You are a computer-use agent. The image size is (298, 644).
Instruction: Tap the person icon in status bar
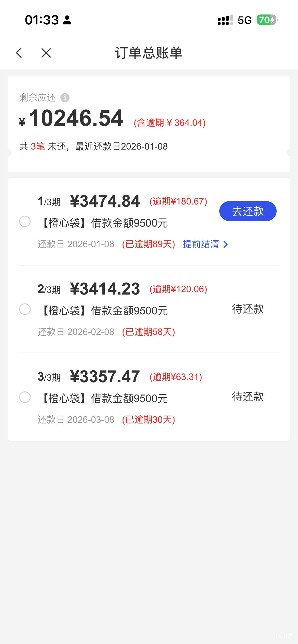[67, 20]
